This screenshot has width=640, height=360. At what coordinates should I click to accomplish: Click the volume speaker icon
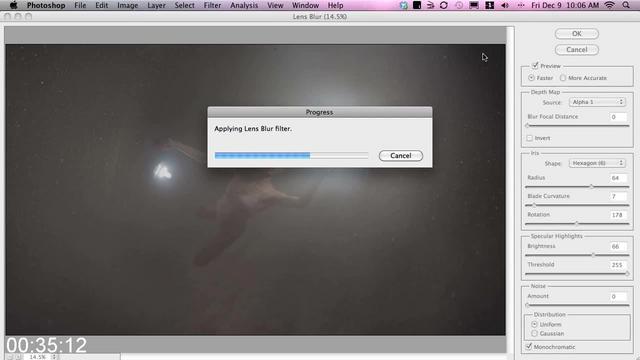click(505, 5)
